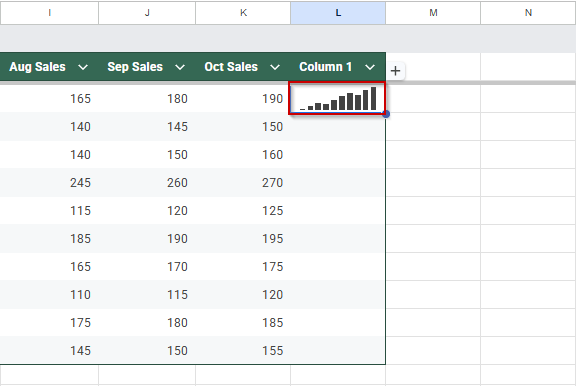This screenshot has width=576, height=386.
Task: Select column I header
Action: click(x=49, y=13)
